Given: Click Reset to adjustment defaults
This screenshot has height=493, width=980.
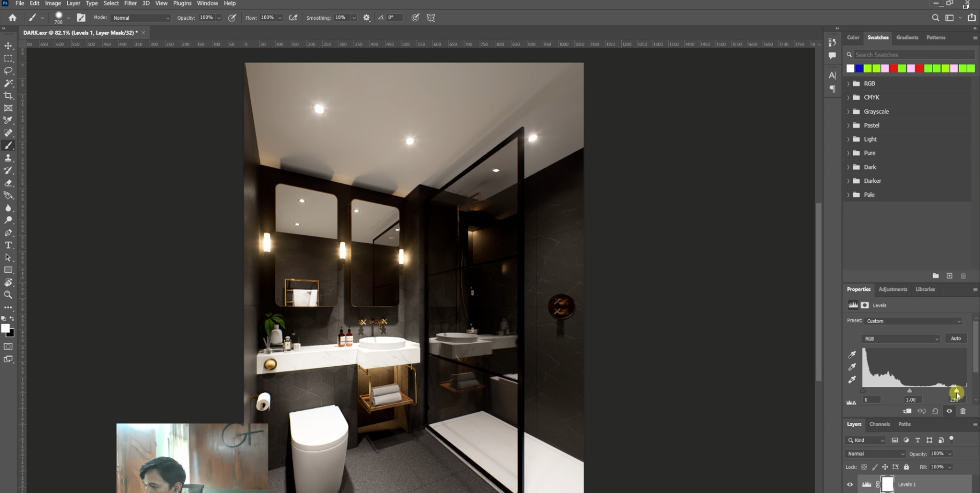Looking at the screenshot, I should [935, 411].
